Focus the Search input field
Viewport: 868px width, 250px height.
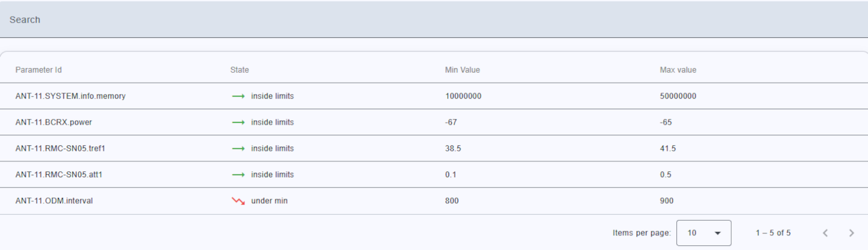coord(434,19)
